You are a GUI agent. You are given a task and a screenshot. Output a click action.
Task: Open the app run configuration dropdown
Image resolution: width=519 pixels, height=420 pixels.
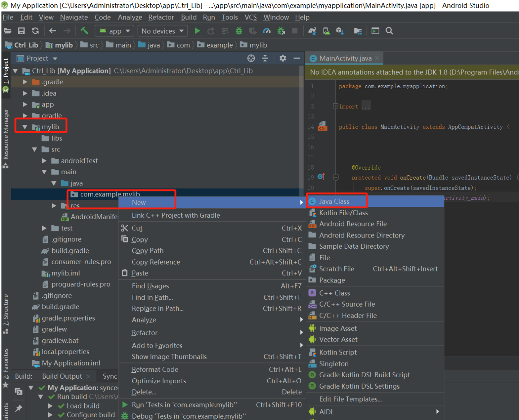pyautogui.click(x=115, y=31)
